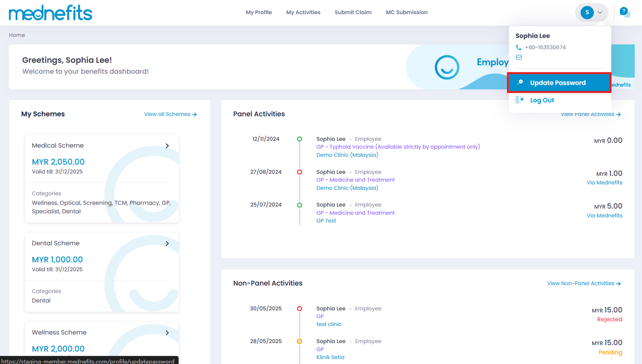This screenshot has width=642, height=364.
Task: Click the key icon beside Update Password
Action: (520, 82)
